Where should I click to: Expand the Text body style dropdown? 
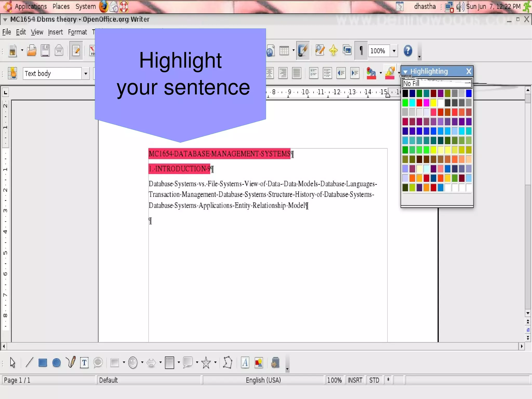85,74
